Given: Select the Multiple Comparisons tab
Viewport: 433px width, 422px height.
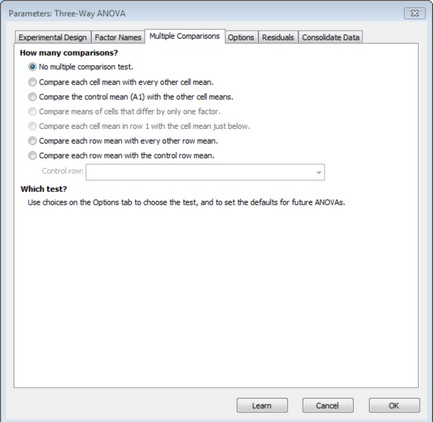Looking at the screenshot, I should click(185, 36).
